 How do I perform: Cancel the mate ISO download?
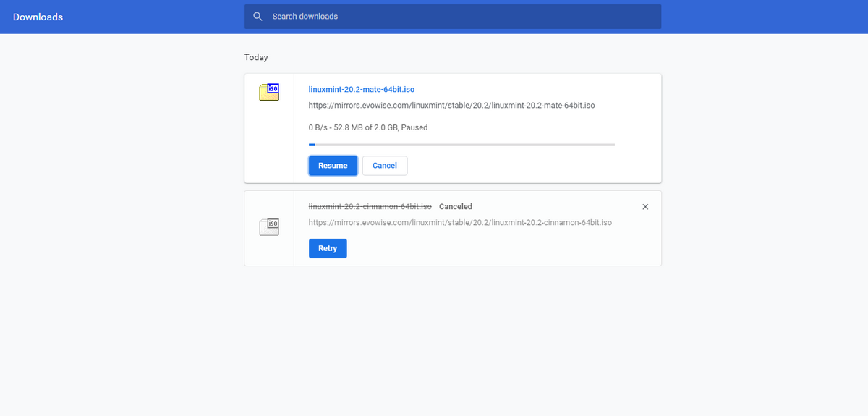click(385, 166)
